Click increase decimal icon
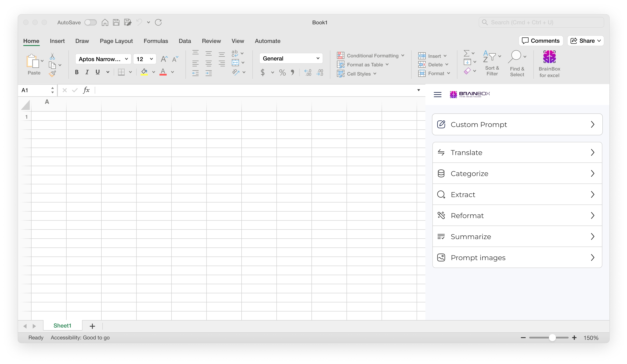Viewport: 627px width, 364px height. [x=308, y=72]
